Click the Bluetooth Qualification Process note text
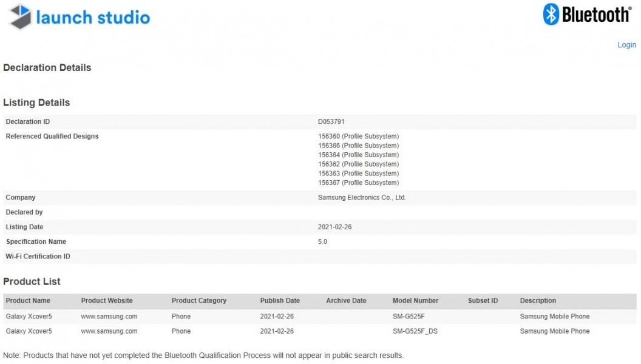Screen dimensions: 641x364 tap(203, 356)
